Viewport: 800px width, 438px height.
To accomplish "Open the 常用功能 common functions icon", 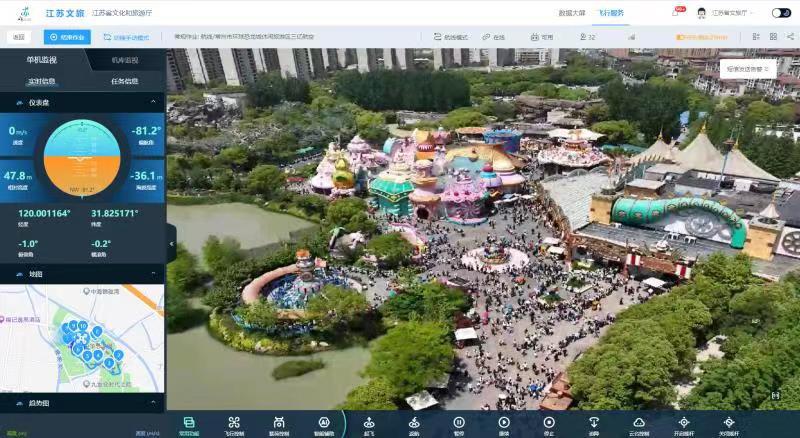I will coord(189,423).
